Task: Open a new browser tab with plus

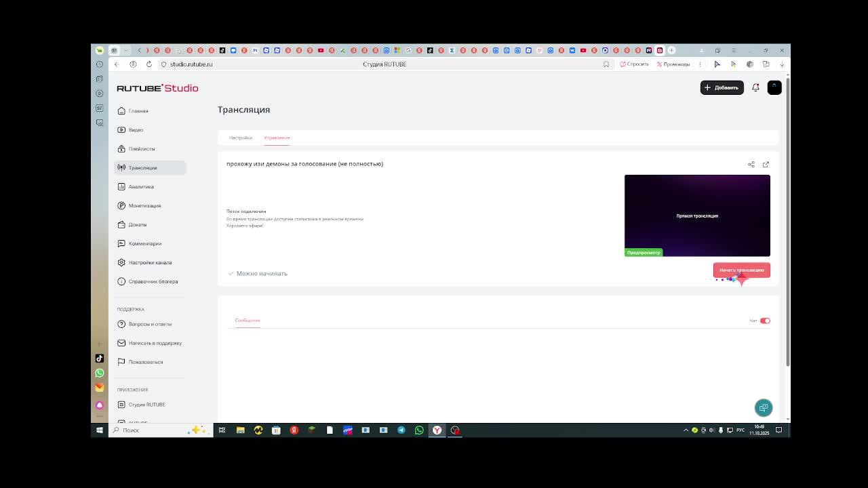Action: (x=671, y=50)
